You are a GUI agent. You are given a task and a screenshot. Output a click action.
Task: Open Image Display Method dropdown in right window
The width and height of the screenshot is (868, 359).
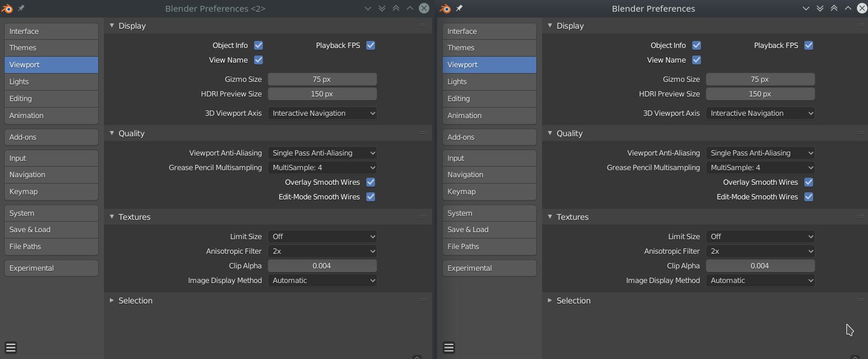click(761, 280)
